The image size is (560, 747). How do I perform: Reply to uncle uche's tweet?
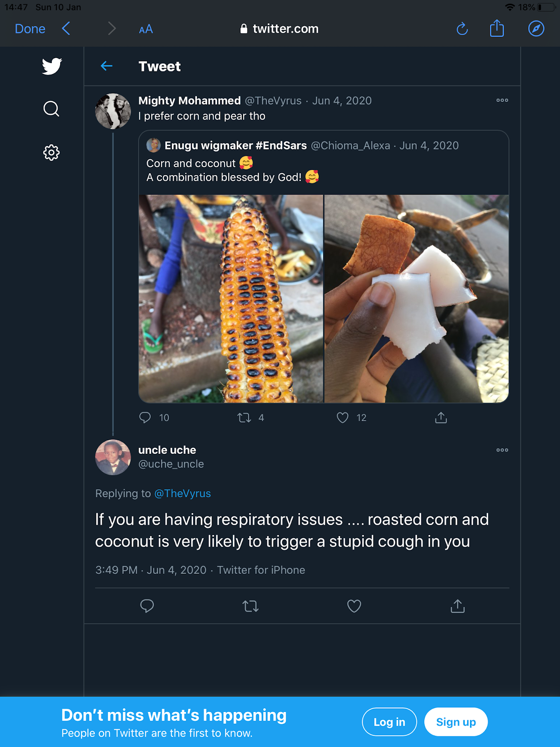[147, 606]
